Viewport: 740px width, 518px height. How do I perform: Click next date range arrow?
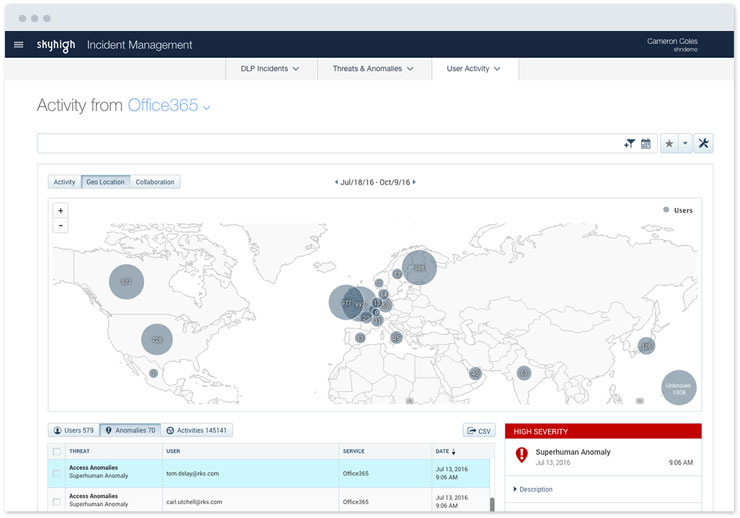coord(414,182)
